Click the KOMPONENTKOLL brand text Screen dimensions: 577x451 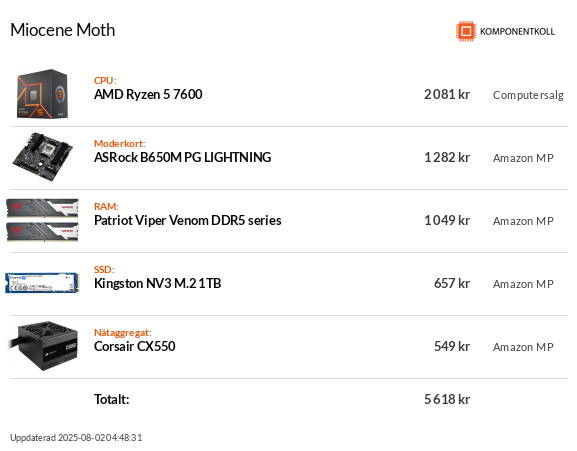click(x=517, y=32)
